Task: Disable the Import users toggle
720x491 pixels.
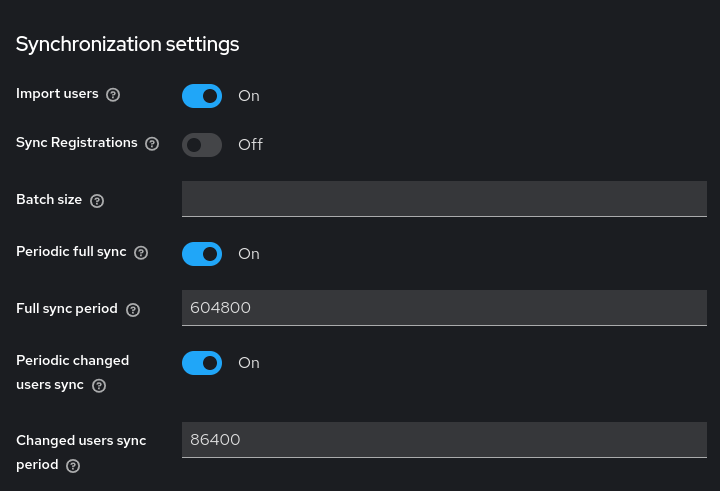Action: point(202,96)
